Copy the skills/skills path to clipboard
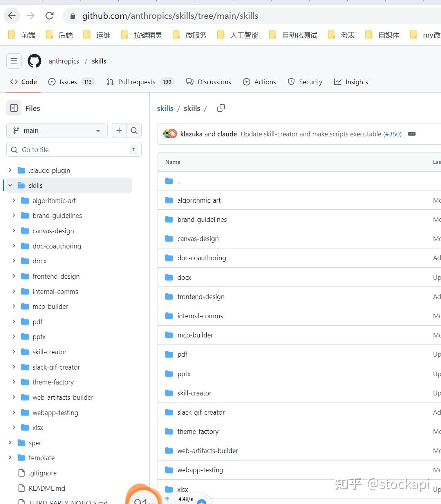The image size is (441, 504). point(221,108)
